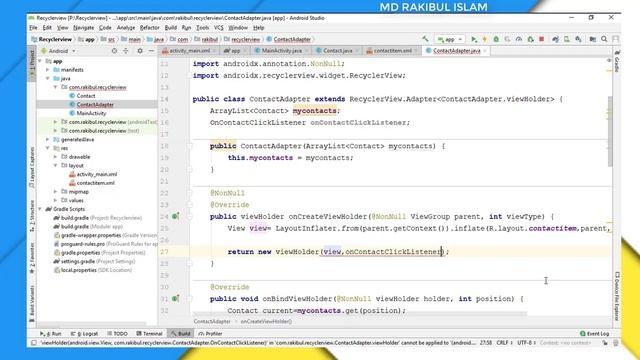Image resolution: width=640 pixels, height=360 pixels.
Task: Collapse the layout folder
Action: [56, 165]
